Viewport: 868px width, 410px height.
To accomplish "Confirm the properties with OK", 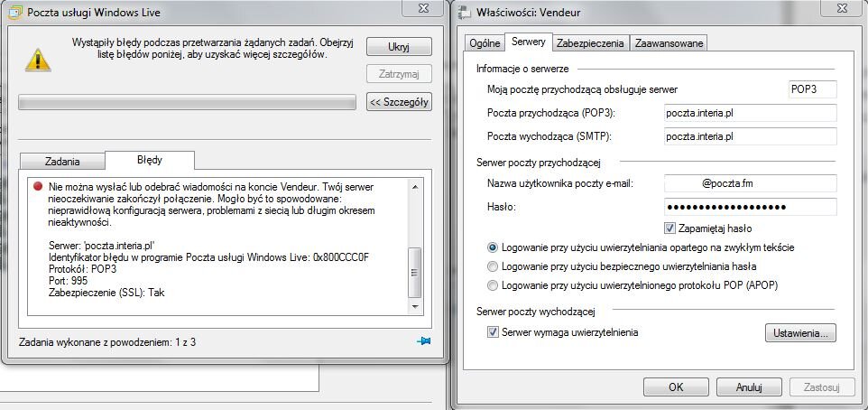I will [676, 387].
